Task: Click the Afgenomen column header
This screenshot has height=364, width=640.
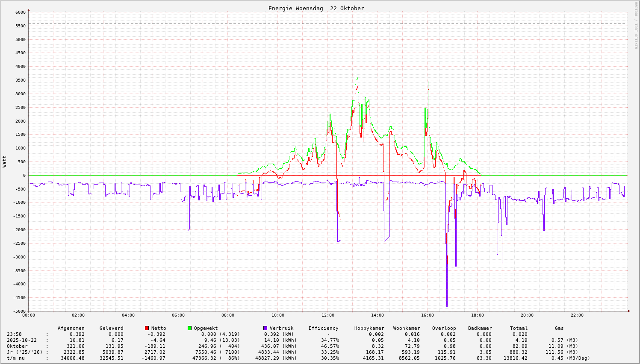Action: tap(71, 328)
